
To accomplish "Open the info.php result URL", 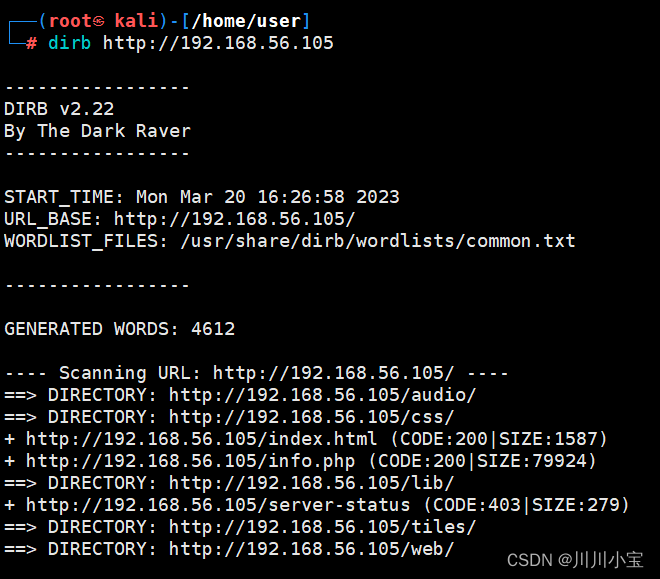I will click(190, 461).
